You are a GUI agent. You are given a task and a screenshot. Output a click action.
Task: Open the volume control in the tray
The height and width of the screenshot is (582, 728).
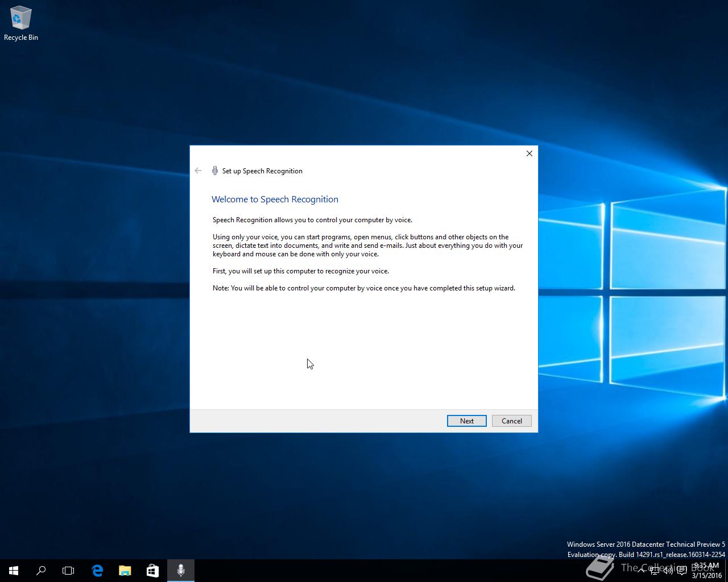(x=668, y=571)
